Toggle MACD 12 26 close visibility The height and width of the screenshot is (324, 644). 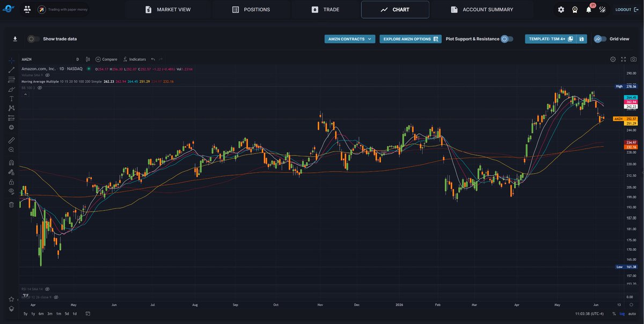click(56, 297)
